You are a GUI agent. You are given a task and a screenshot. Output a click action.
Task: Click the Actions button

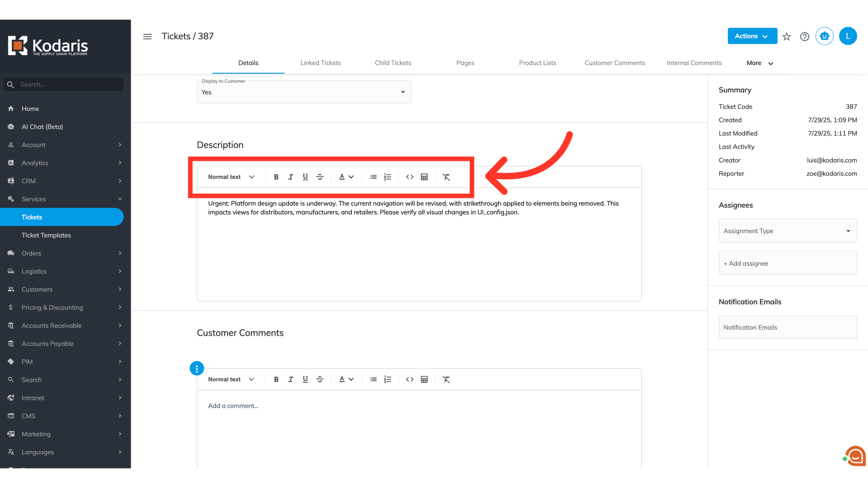pos(752,36)
